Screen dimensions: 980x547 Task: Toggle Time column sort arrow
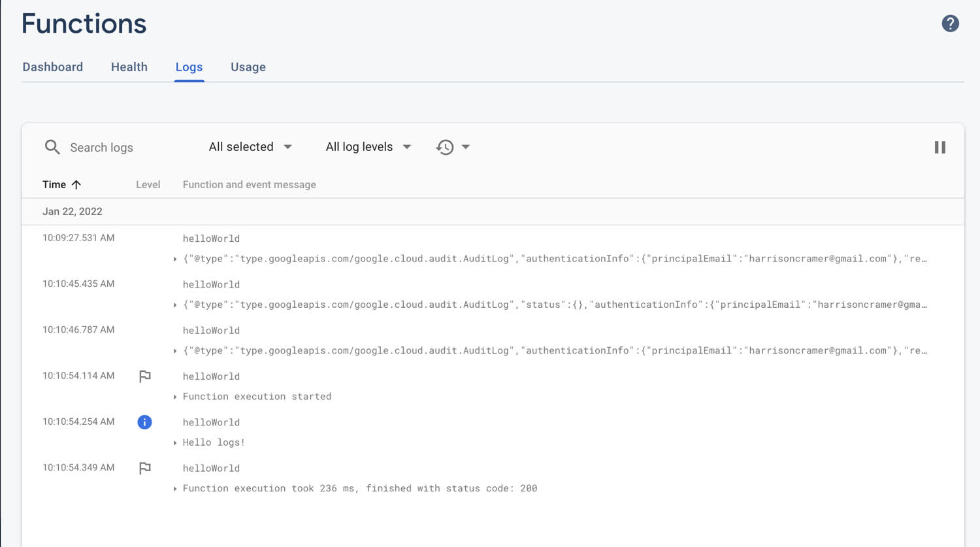(76, 184)
